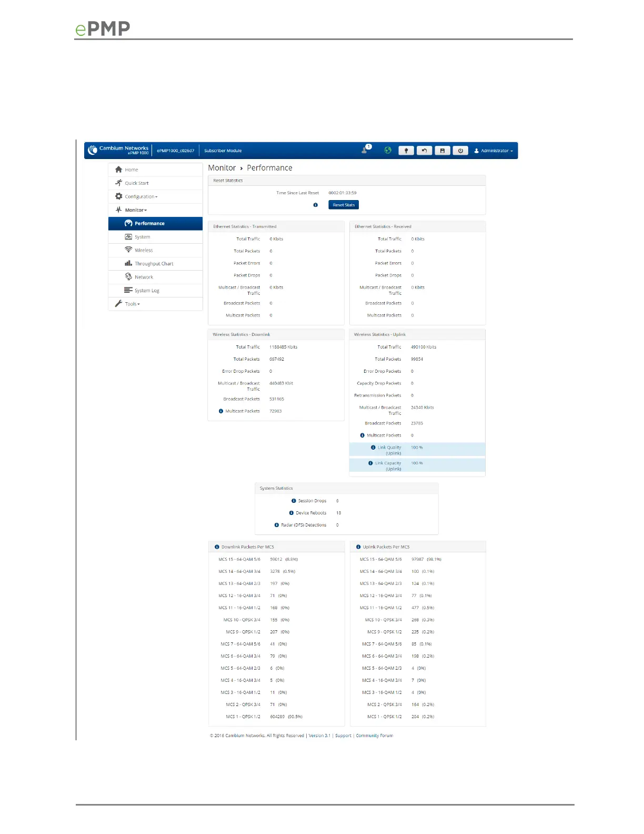The width and height of the screenshot is (644, 834).
Task: Click downlink MCS 1 value 604289
Action: (x=277, y=717)
